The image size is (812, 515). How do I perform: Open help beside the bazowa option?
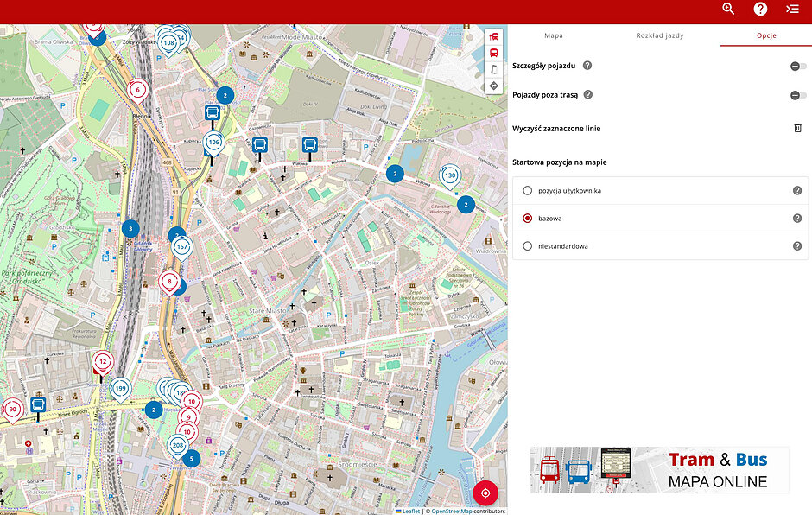click(796, 219)
